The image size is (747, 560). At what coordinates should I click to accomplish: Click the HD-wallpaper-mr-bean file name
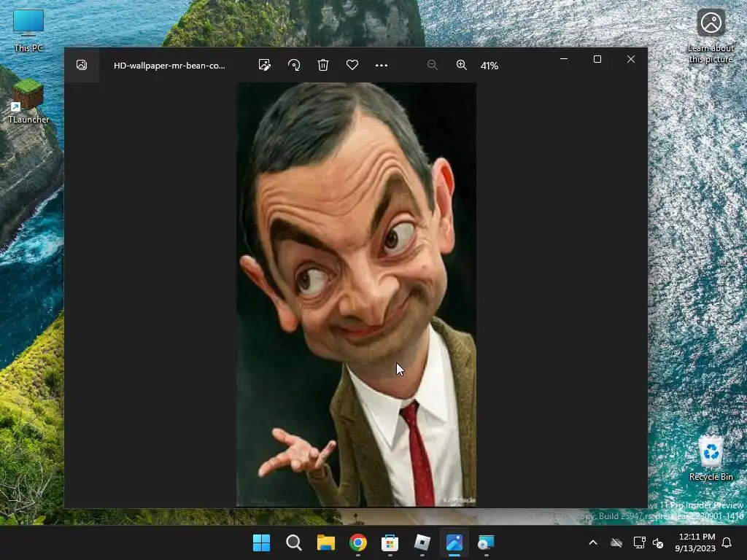[169, 66]
